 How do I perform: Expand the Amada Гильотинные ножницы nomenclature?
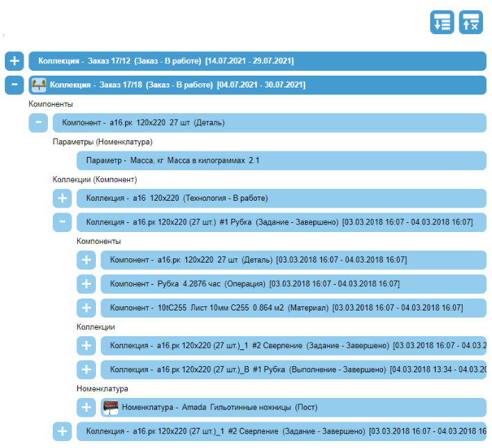86,407
